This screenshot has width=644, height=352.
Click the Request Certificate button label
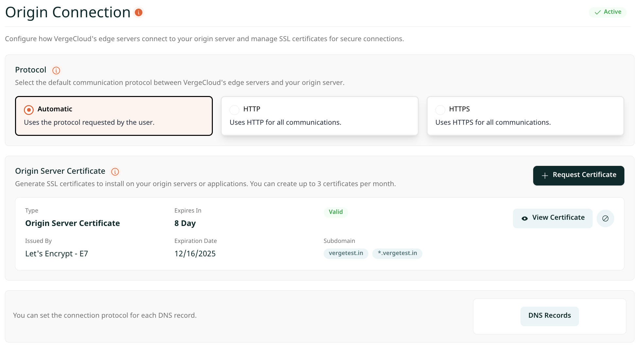pyautogui.click(x=584, y=175)
